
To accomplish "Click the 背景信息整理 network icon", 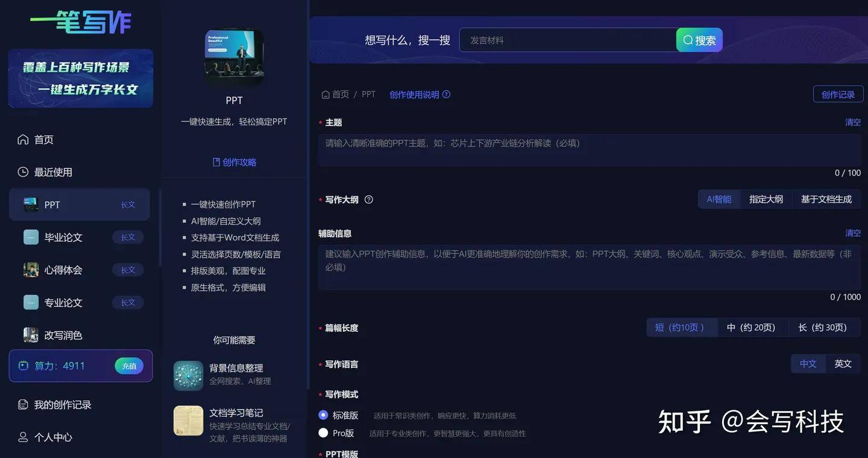I will [x=189, y=376].
